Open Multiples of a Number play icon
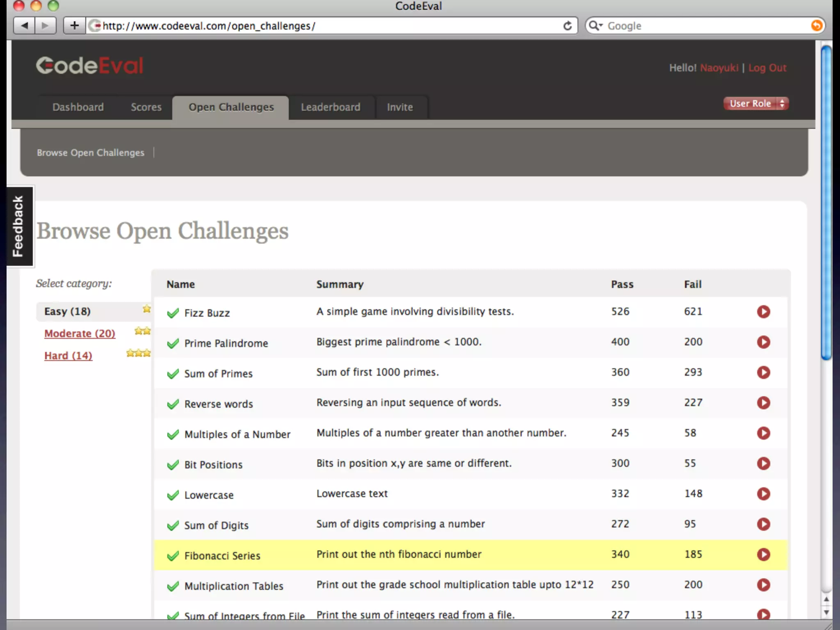Screen dimensions: 840x630 (x=763, y=433)
